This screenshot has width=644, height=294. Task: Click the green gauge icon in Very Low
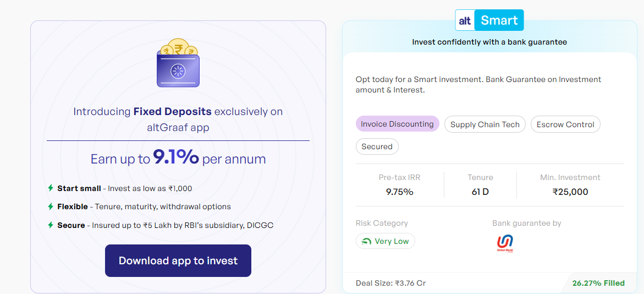click(366, 241)
